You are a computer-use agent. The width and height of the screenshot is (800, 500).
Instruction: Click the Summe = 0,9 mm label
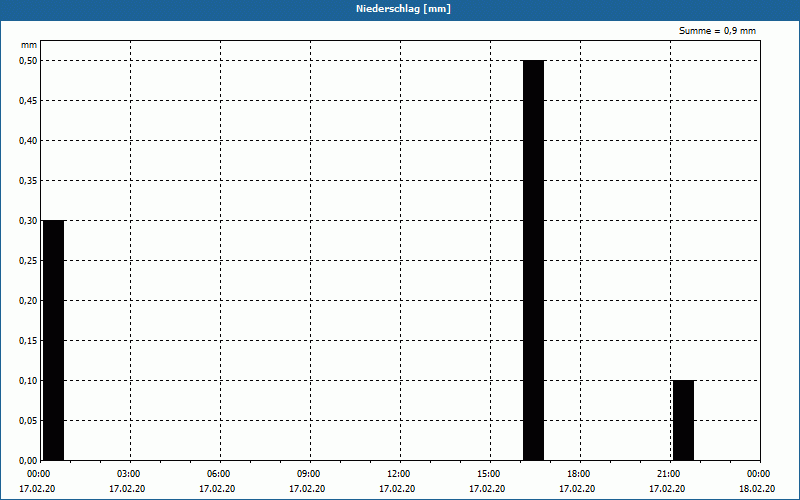pyautogui.click(x=717, y=31)
